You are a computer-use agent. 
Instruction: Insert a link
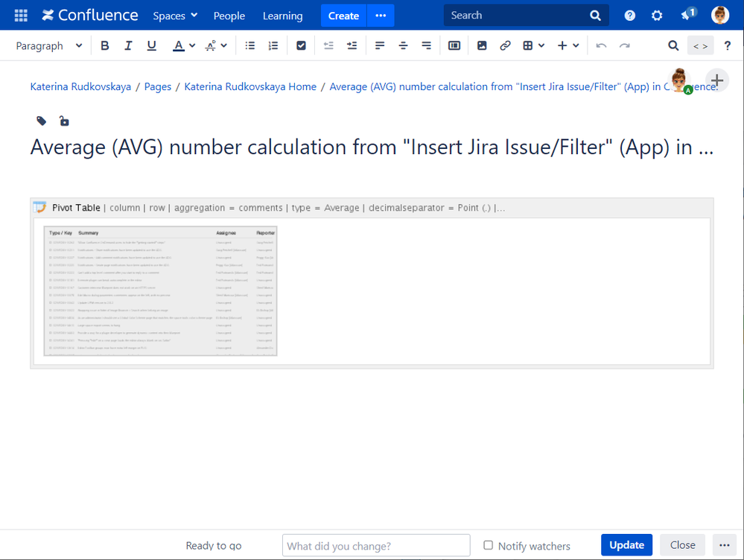tap(505, 45)
